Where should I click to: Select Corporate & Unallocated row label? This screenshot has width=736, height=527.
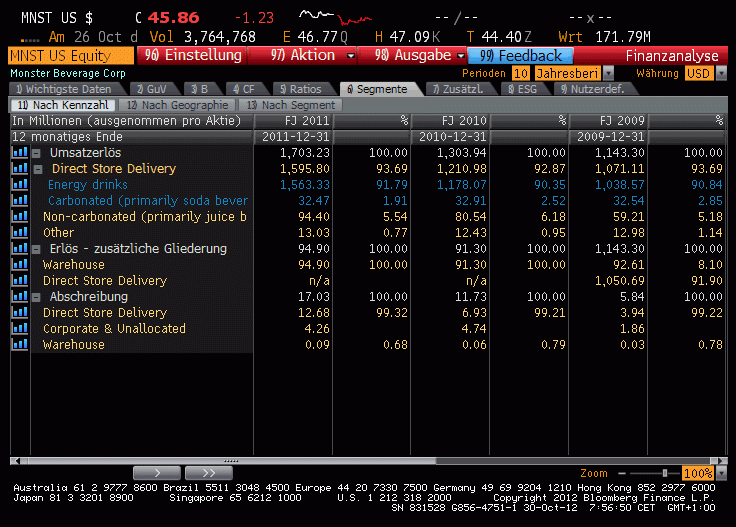[114, 328]
